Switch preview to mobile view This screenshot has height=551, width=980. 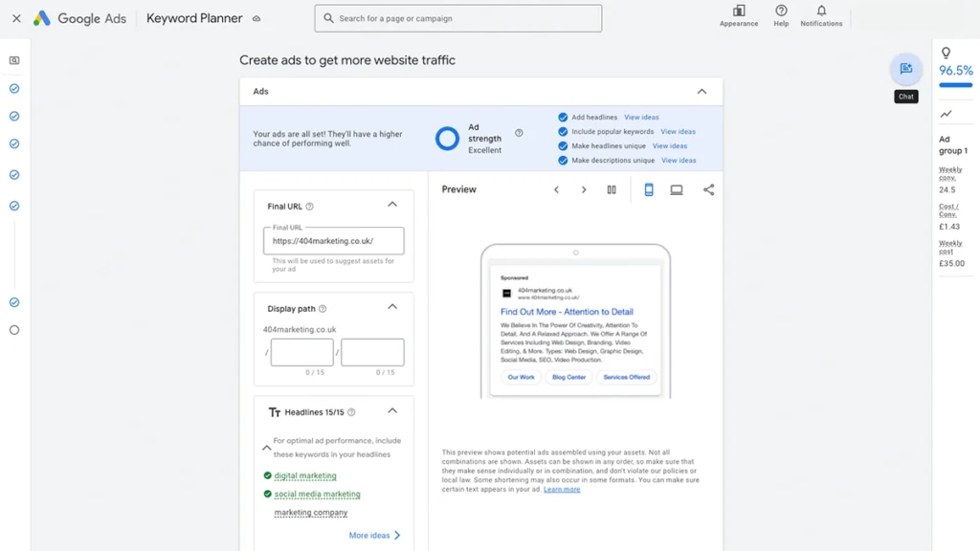click(649, 190)
